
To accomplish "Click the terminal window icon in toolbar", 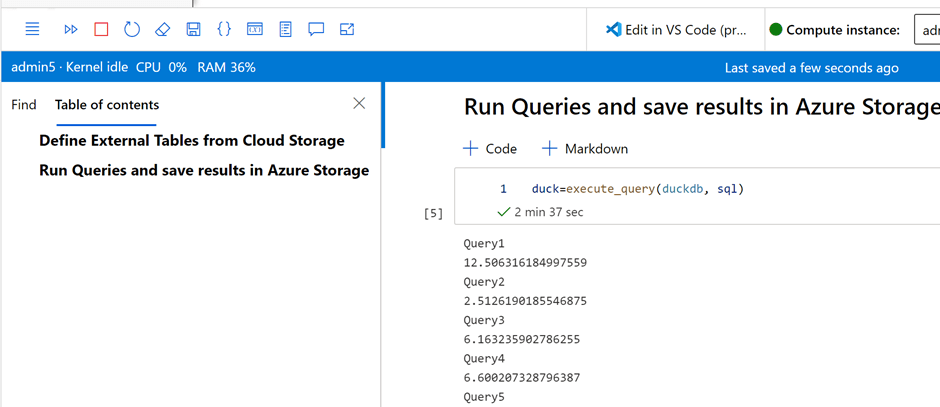I will (255, 30).
